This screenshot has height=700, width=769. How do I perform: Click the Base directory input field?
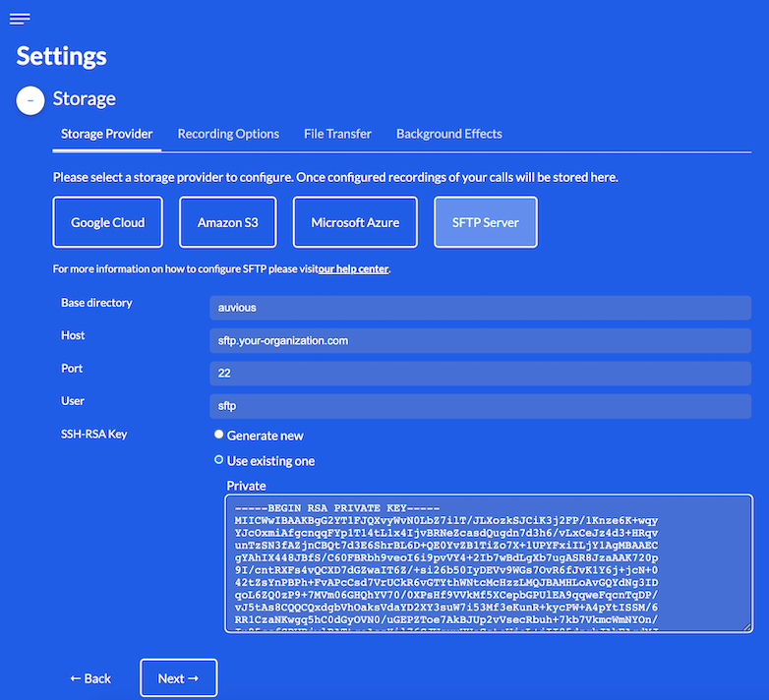tap(480, 308)
